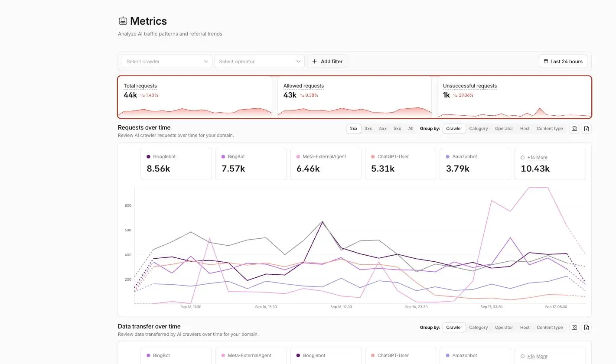Group Requests over time by Category

pos(479,129)
